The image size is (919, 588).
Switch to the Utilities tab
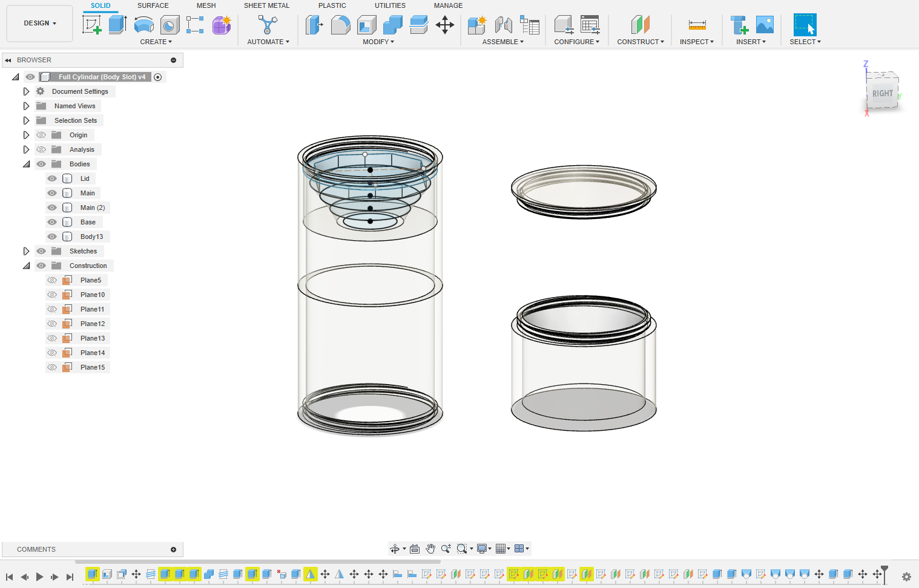coord(390,5)
